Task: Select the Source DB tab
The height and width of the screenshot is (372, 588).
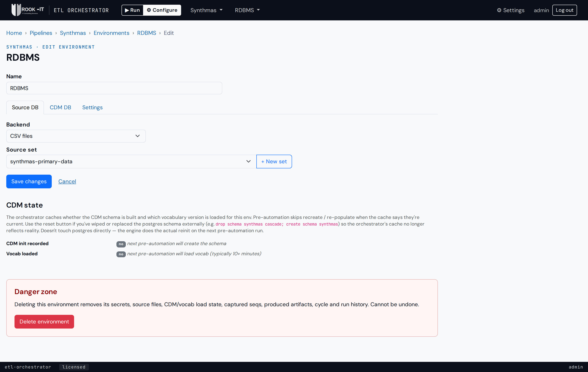Action: pos(25,107)
